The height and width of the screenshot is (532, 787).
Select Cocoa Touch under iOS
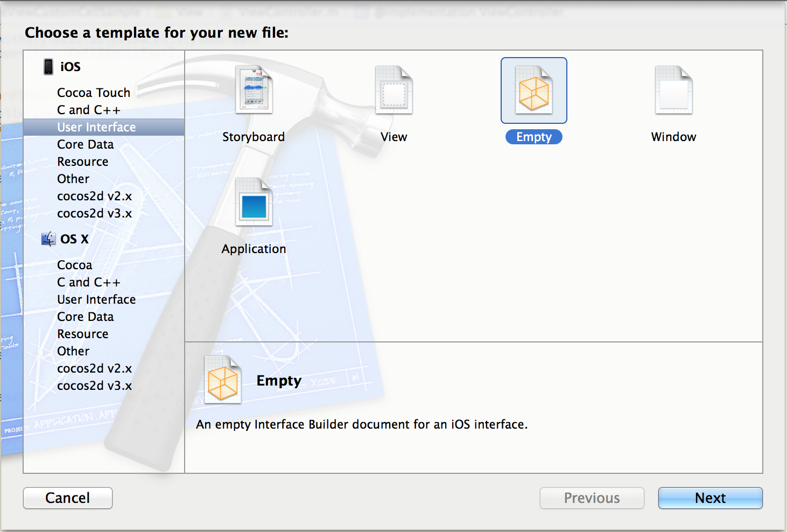pyautogui.click(x=94, y=93)
